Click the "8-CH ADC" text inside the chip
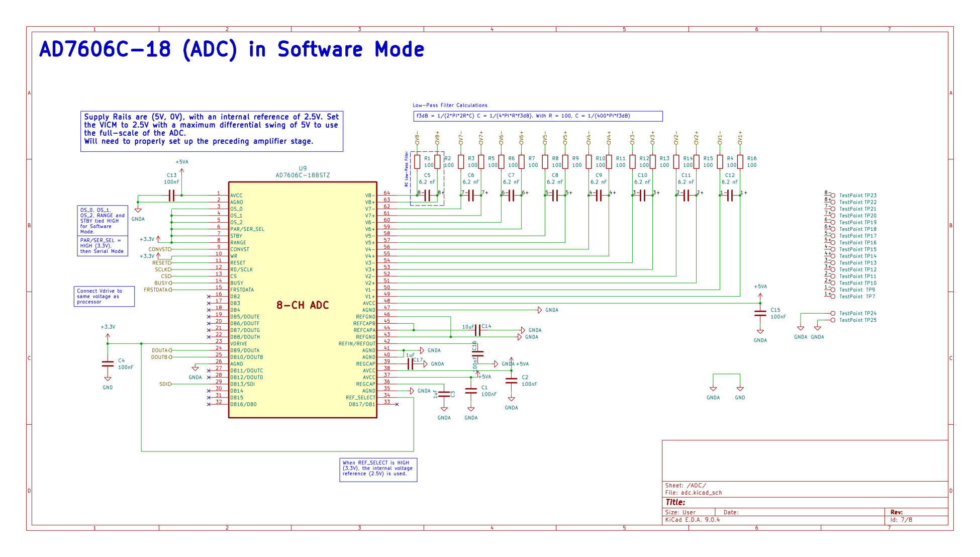This screenshot has width=980, height=557. [x=303, y=305]
